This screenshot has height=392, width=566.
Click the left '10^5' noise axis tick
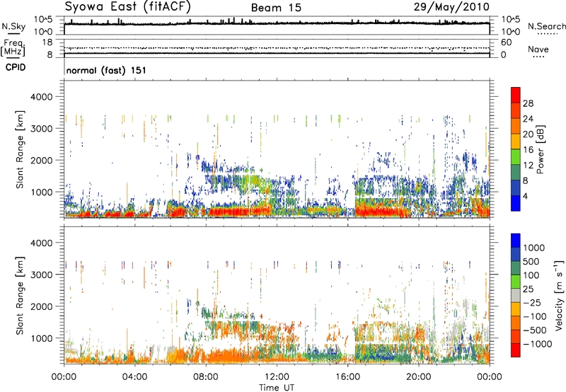pos(43,19)
